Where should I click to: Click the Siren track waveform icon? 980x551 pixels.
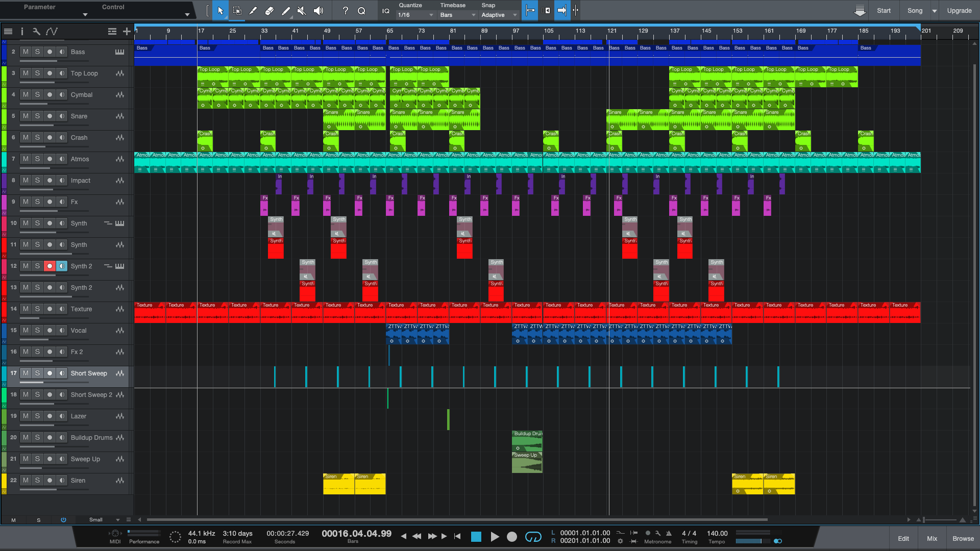coord(119,481)
